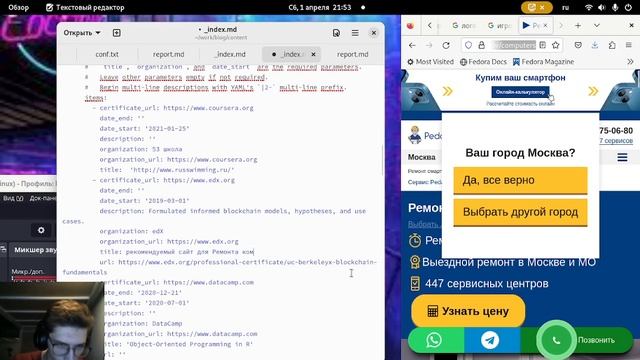This screenshot has width=640, height=360.
Task: Open the Firefox extensions puzzle icon
Action: click(612, 45)
